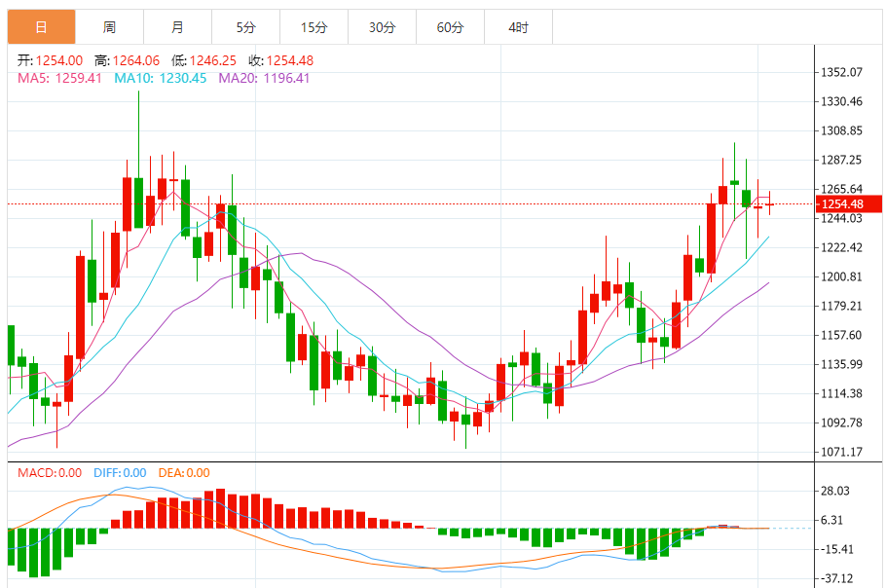This screenshot has height=588, width=886.
Task: Click the low price 1246.25 value
Action: 213,60
